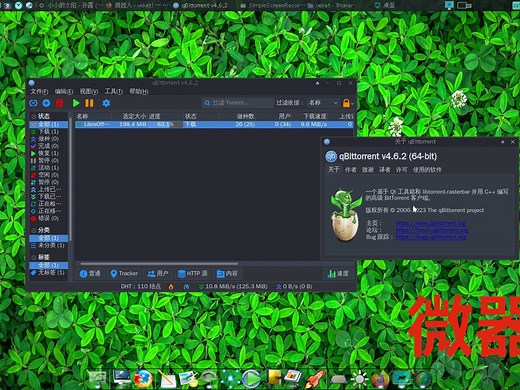Open the 过滤依据 名称 dropdown
This screenshot has height=390, width=520.
(323, 103)
